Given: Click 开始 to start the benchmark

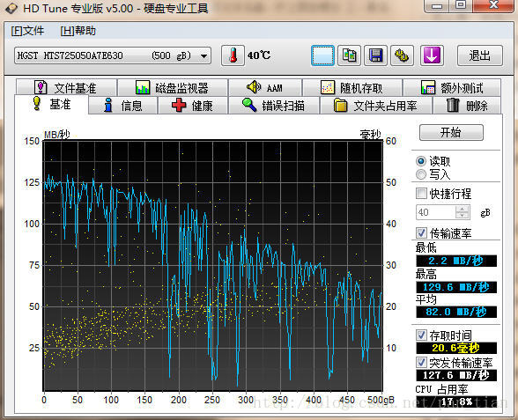Looking at the screenshot, I should pos(451,132).
